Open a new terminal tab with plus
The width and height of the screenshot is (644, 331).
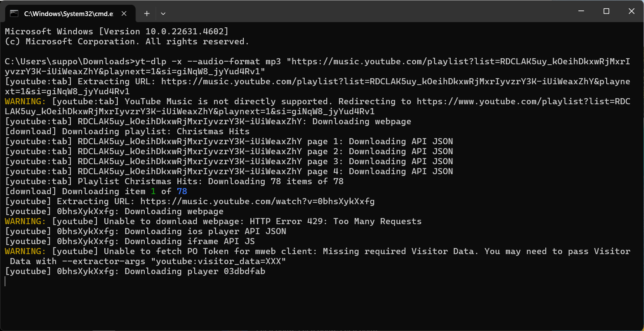(x=147, y=13)
